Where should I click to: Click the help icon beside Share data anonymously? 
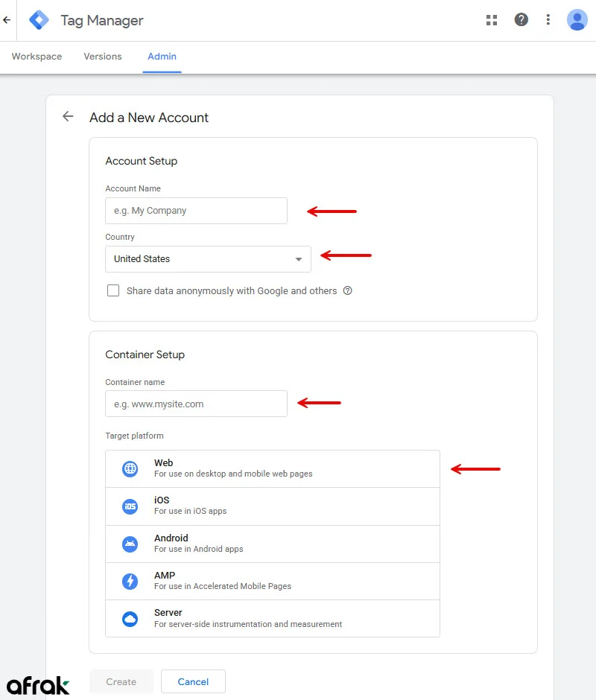coord(347,291)
